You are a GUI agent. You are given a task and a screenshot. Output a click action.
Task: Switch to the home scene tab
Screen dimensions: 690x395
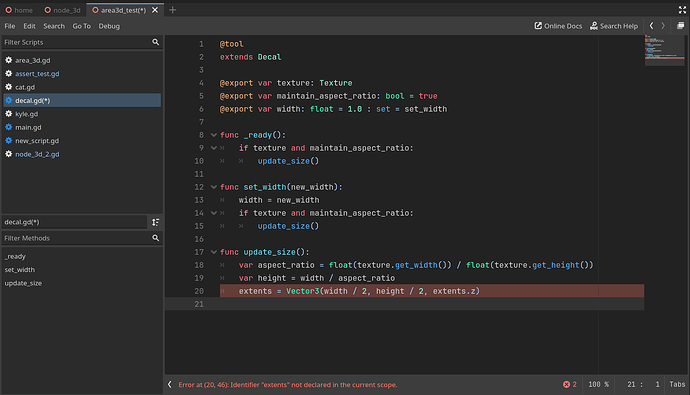pyautogui.click(x=19, y=10)
